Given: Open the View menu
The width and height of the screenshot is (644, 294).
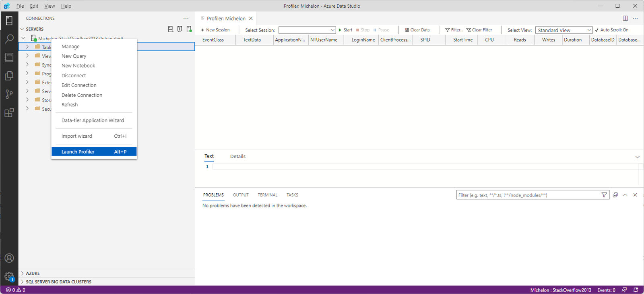Looking at the screenshot, I should (x=50, y=6).
